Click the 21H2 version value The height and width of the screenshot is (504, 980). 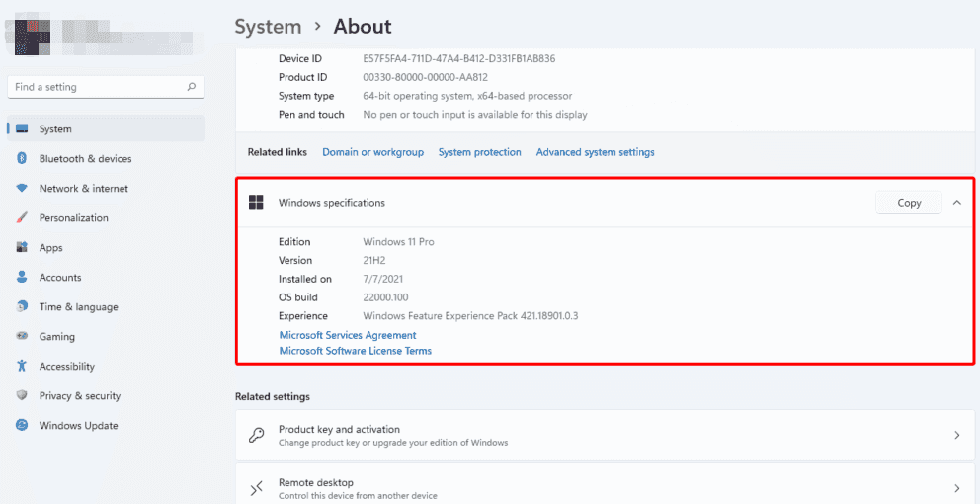[375, 260]
